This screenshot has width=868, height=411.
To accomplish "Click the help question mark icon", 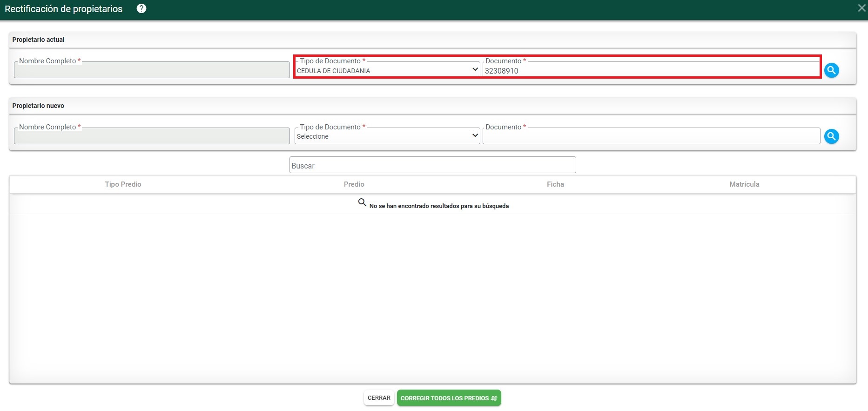I will point(141,8).
